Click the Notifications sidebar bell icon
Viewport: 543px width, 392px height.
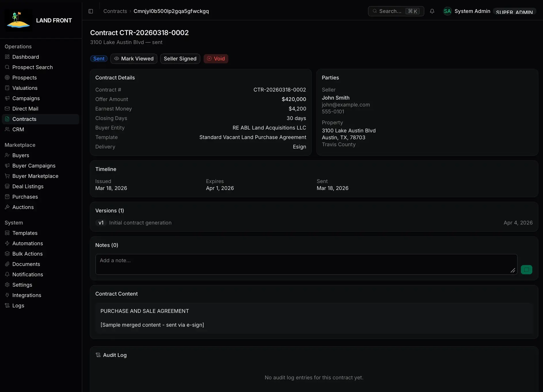7,275
